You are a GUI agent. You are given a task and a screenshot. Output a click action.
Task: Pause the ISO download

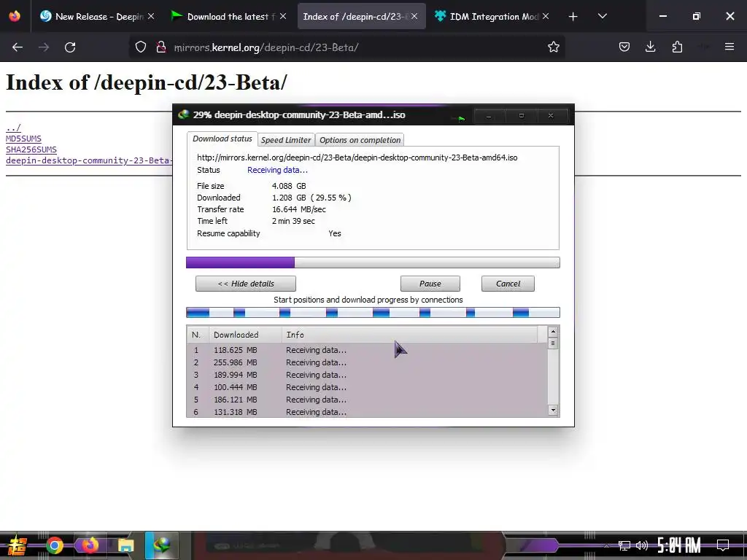(430, 284)
